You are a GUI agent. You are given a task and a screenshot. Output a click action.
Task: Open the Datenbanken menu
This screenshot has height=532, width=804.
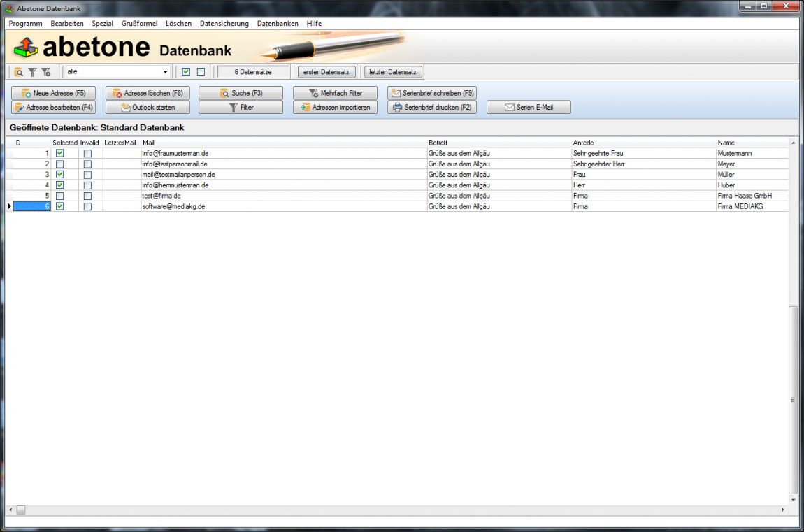tap(277, 23)
